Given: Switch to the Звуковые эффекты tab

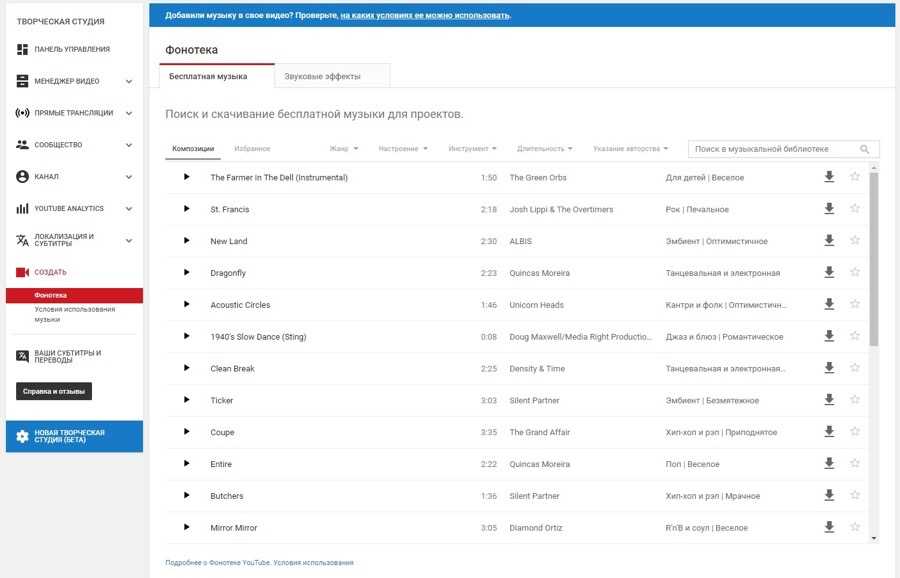Looking at the screenshot, I should [322, 76].
